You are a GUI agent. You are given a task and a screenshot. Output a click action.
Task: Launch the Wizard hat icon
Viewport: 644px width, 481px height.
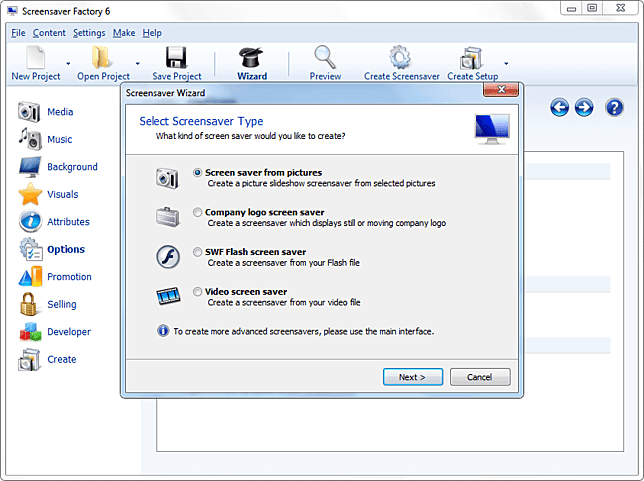(x=251, y=57)
